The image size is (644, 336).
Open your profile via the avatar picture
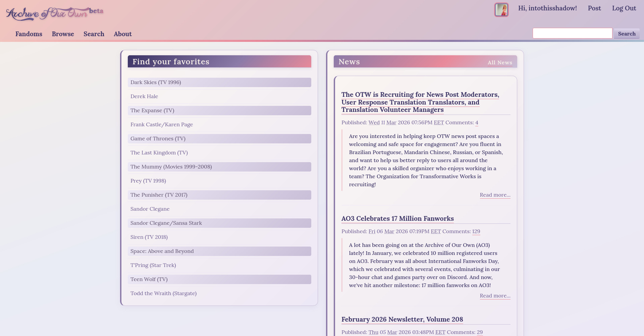(501, 10)
